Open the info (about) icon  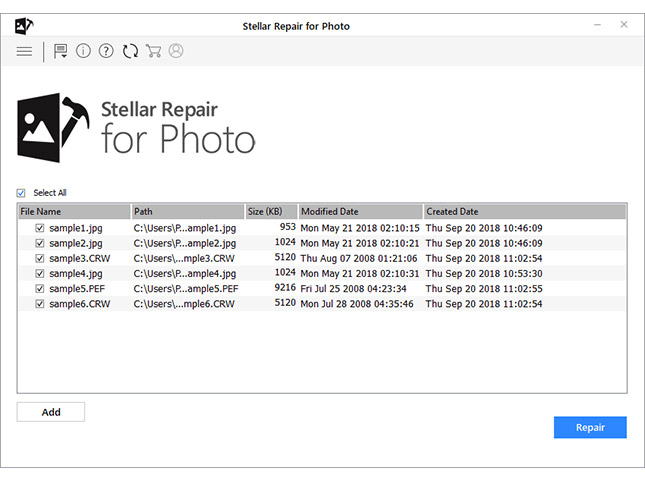(83, 51)
